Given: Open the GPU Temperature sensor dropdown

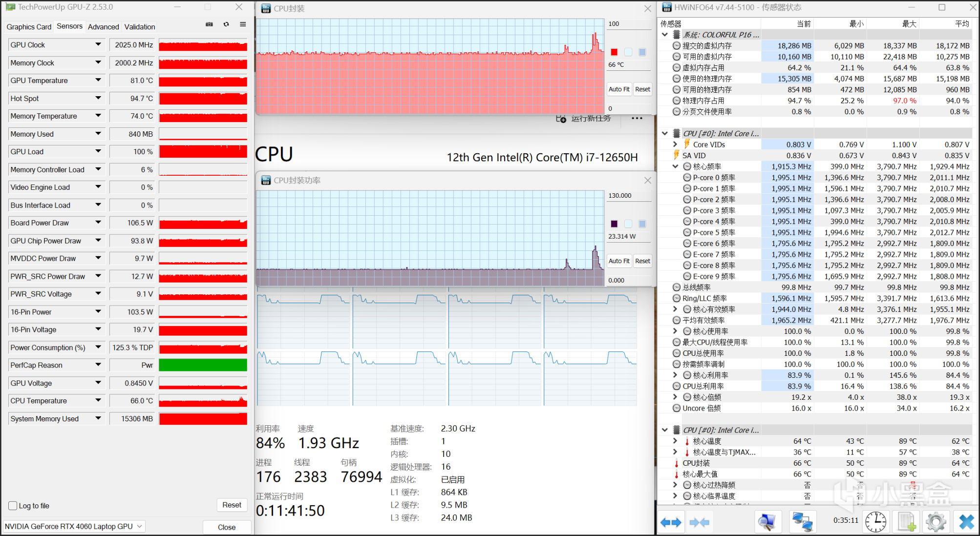Looking at the screenshot, I should (98, 80).
